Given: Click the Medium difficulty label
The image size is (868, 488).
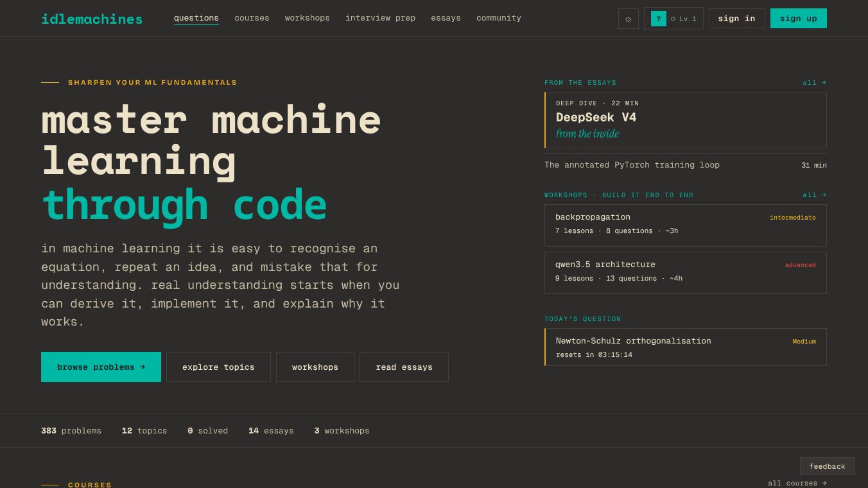Looking at the screenshot, I should tap(804, 342).
